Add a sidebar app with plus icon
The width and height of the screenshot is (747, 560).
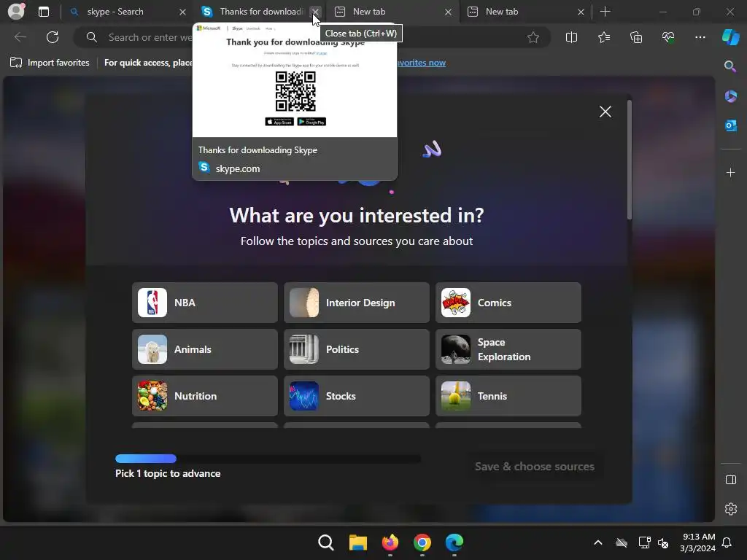click(x=730, y=172)
